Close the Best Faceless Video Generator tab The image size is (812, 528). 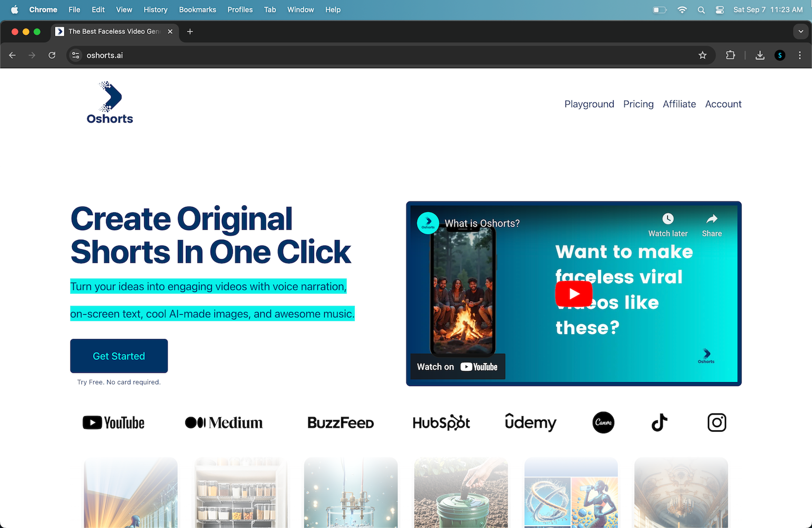[x=170, y=32]
